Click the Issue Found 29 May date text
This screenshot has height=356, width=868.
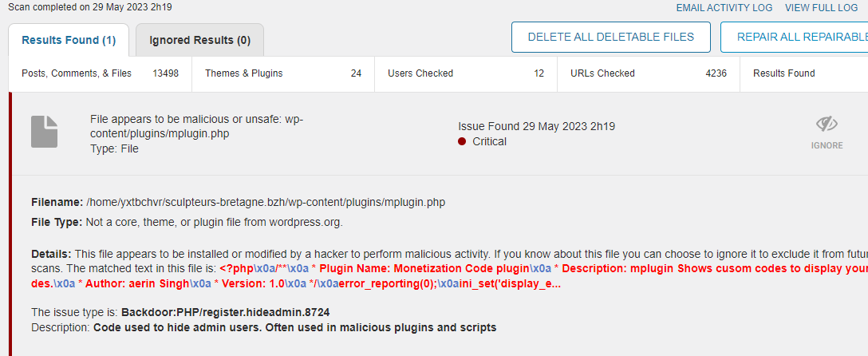click(x=536, y=126)
